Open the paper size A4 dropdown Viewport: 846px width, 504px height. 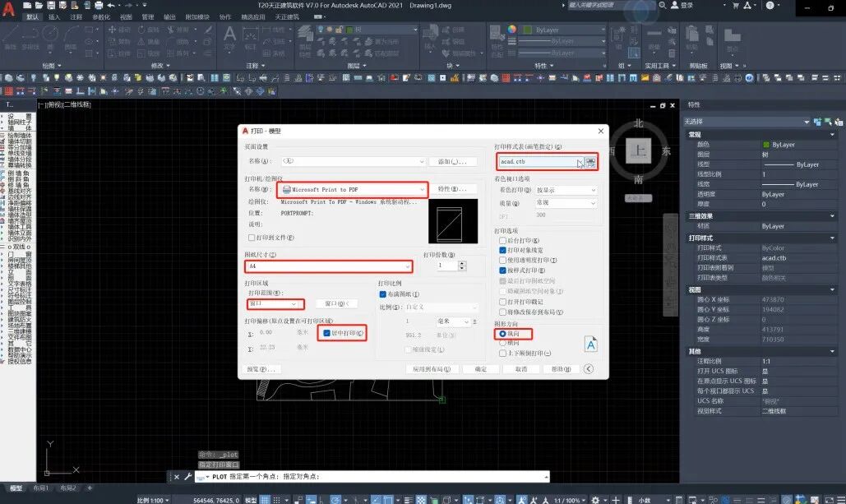[x=329, y=266]
